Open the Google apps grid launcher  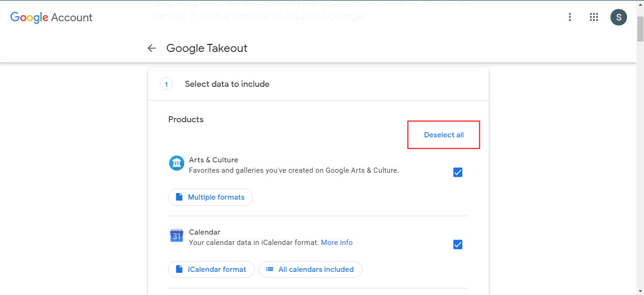(x=594, y=17)
